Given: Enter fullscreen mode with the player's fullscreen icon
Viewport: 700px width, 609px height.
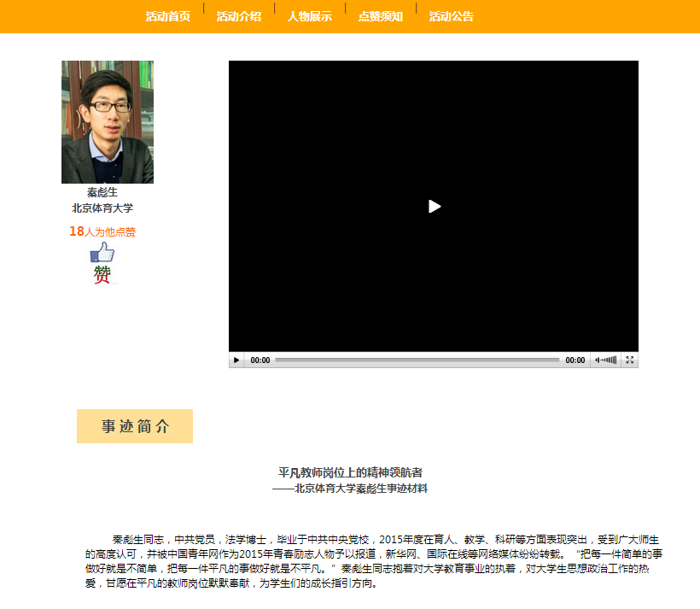Looking at the screenshot, I should point(629,360).
